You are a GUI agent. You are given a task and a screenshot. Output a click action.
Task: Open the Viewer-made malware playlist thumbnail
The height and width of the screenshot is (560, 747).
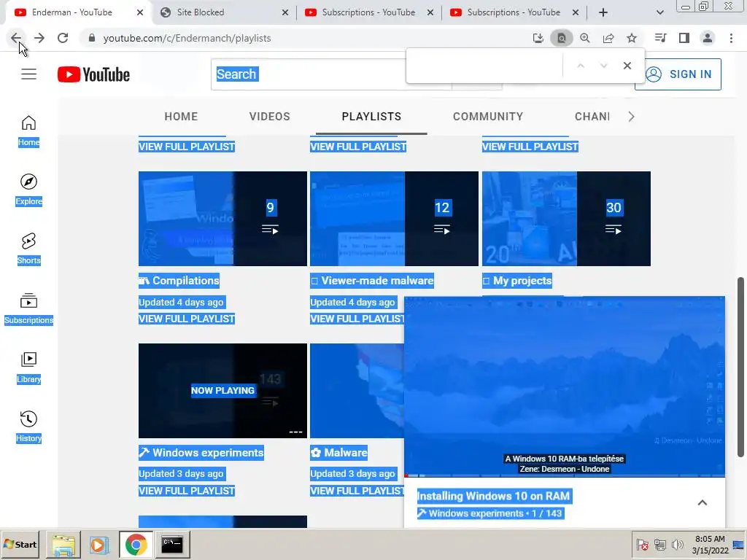pyautogui.click(x=394, y=219)
